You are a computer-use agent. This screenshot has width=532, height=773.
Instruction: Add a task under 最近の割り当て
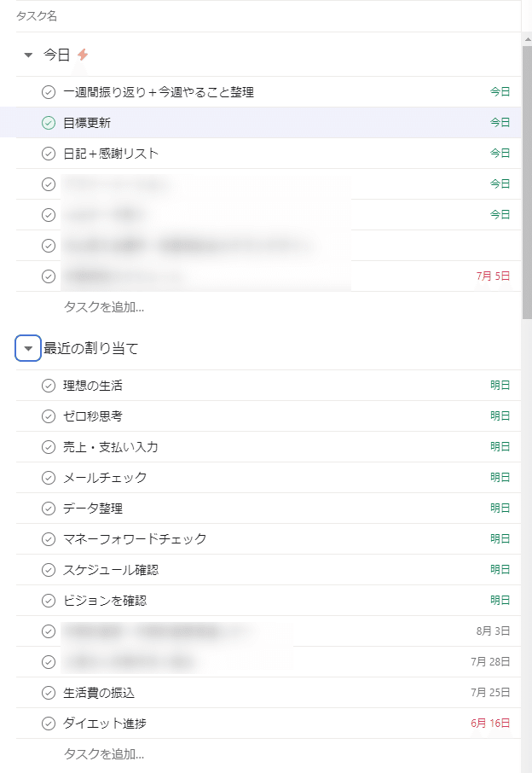[104, 753]
